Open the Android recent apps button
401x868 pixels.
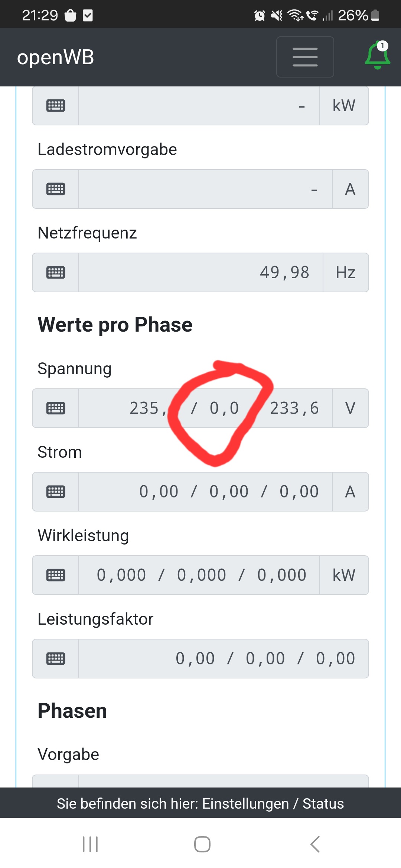[x=90, y=844]
